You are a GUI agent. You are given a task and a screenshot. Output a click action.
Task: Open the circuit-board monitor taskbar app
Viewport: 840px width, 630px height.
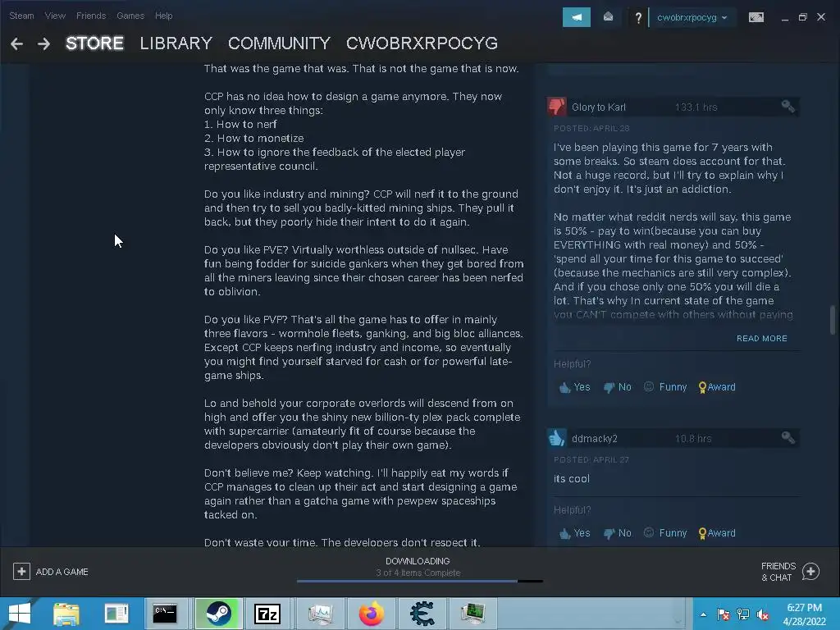point(473,614)
